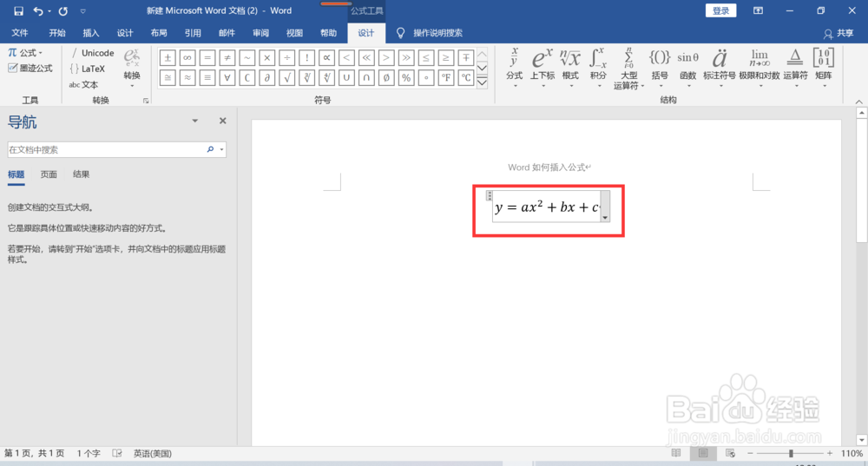The width and height of the screenshot is (868, 466).
Task: Insert the square root √ symbol
Action: (x=286, y=77)
